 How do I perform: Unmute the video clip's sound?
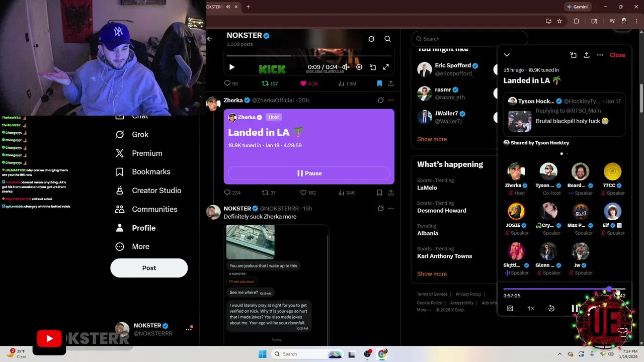tap(346, 67)
